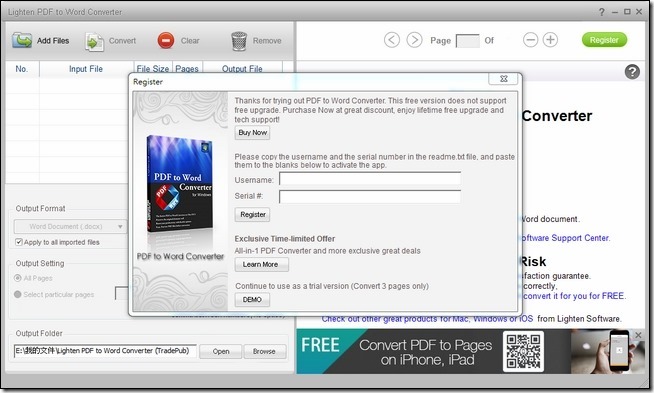Zoom out with the minus icon

tap(531, 40)
